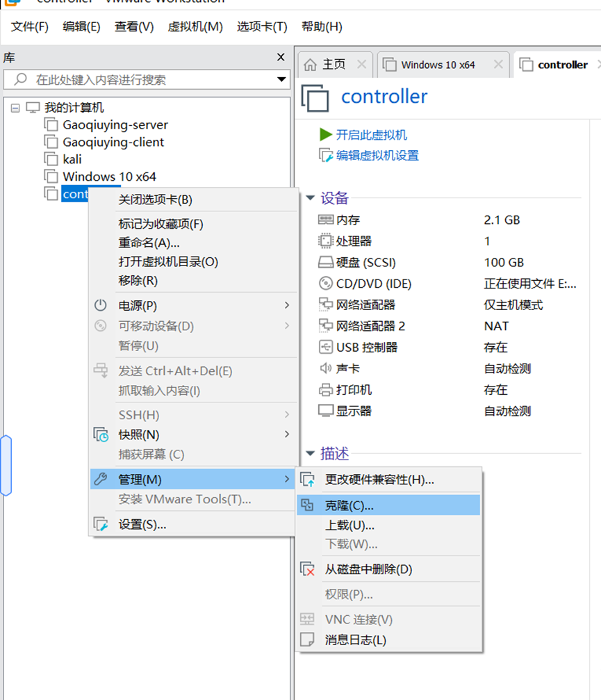Expand the 快照(N) submenu arrow

287,434
